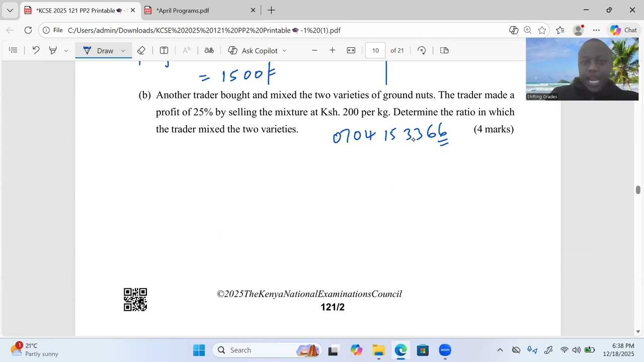Open Edge Settings and more menu
This screenshot has width=644, height=362.
(x=596, y=30)
